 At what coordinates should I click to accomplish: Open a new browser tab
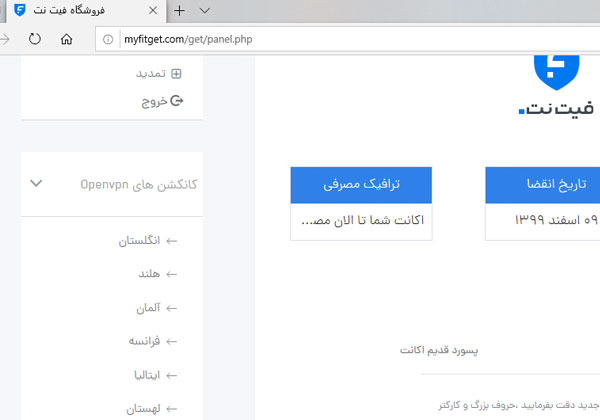179,11
